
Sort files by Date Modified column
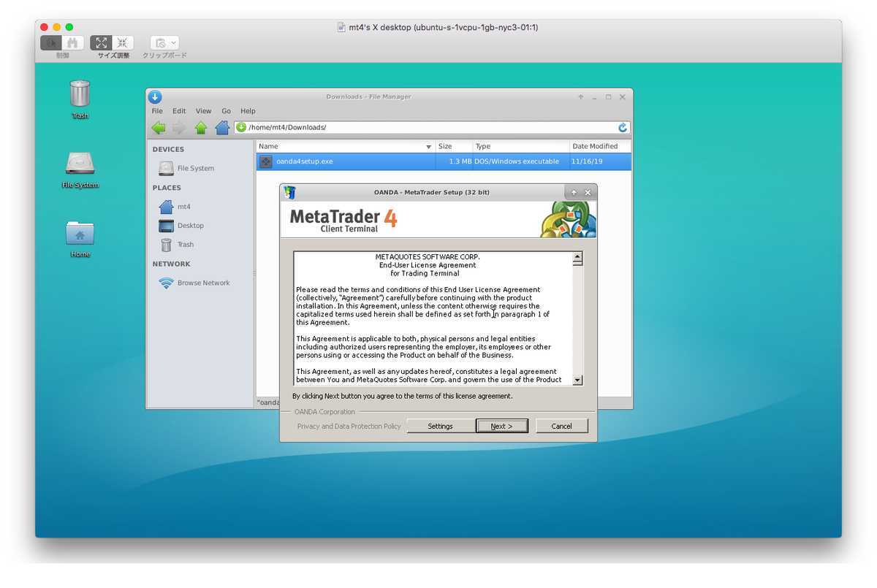click(600, 147)
